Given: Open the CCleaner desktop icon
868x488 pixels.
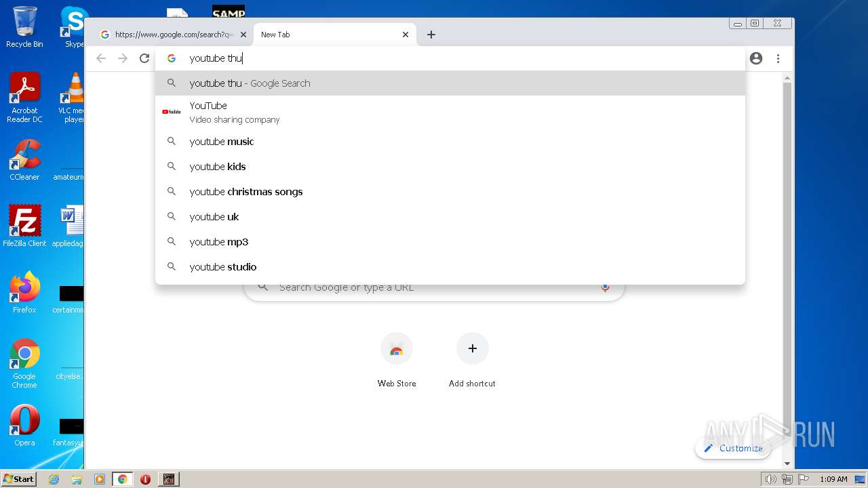Looking at the screenshot, I should pos(24,160).
